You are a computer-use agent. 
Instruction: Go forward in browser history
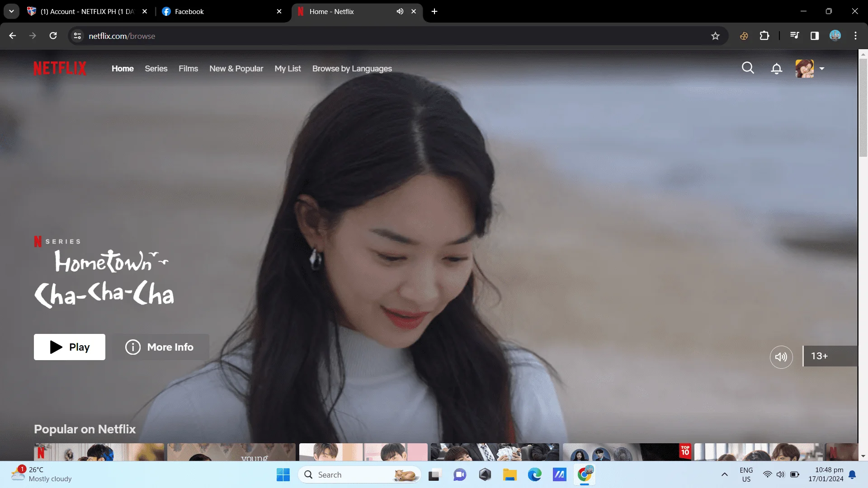pos(33,36)
